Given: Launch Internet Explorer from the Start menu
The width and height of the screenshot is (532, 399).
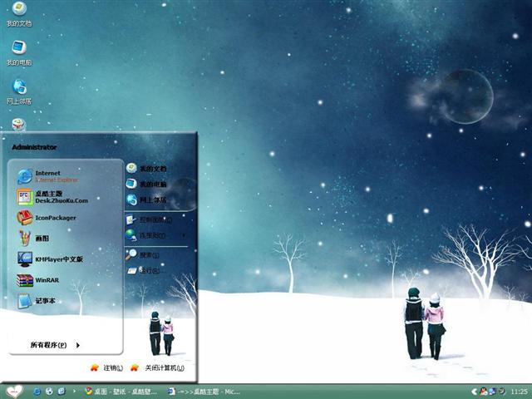Looking at the screenshot, I should coord(47,176).
